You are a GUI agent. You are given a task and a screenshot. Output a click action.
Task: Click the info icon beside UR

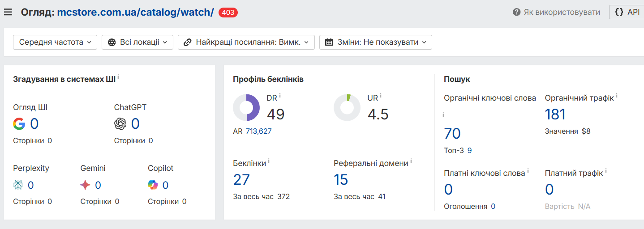(381, 96)
